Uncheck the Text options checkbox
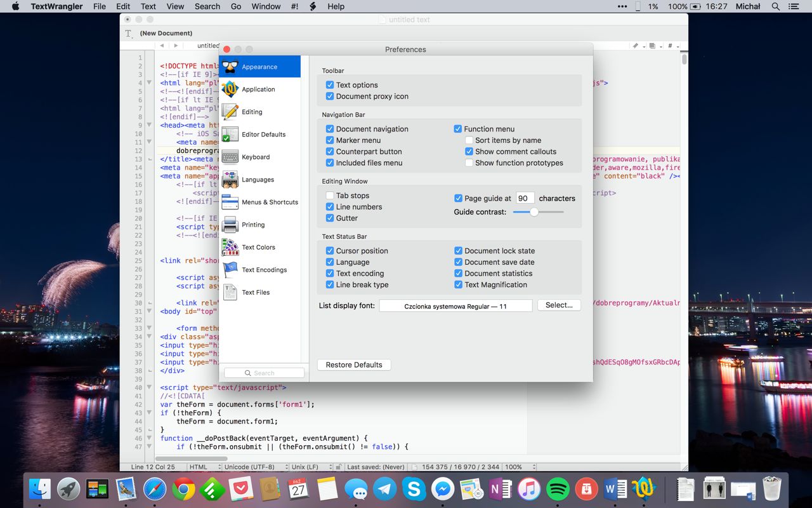The height and width of the screenshot is (508, 812). (x=330, y=85)
